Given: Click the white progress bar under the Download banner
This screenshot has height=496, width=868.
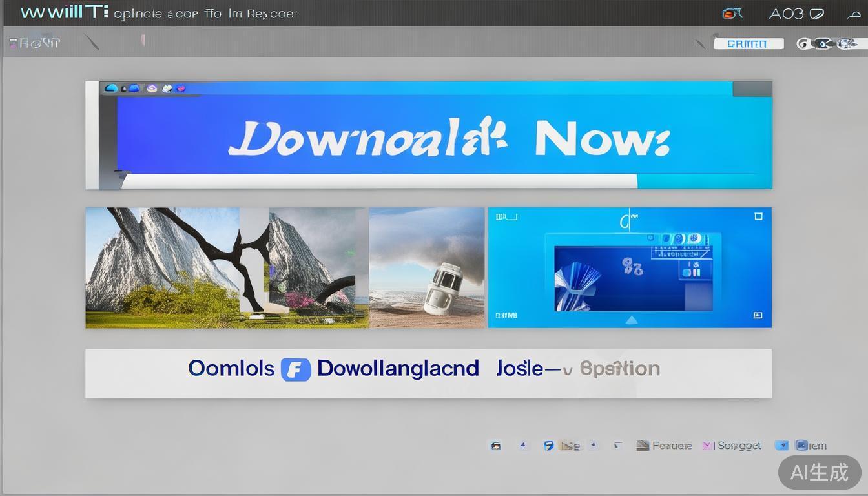Looking at the screenshot, I should tap(379, 181).
